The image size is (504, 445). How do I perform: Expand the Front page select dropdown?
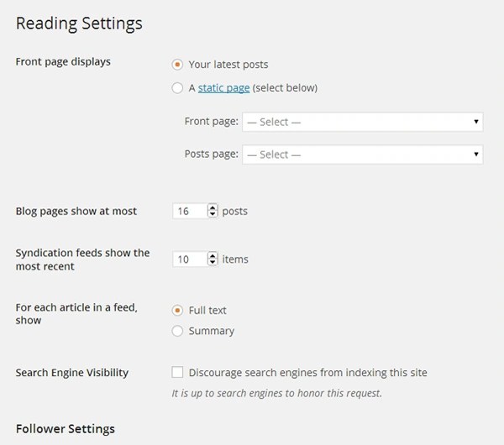pyautogui.click(x=361, y=122)
